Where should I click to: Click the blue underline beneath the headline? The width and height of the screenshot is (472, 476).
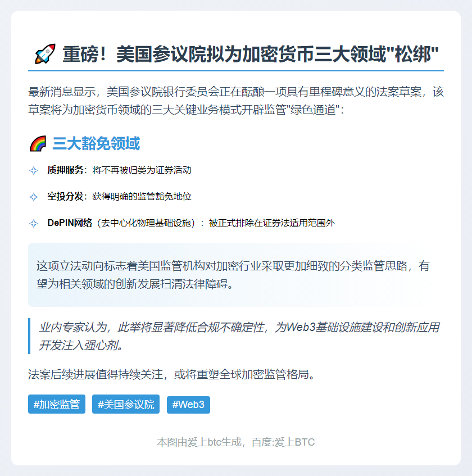[236, 71]
